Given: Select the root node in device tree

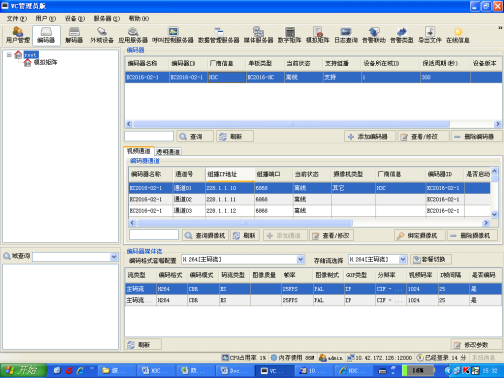Looking at the screenshot, I should (x=31, y=55).
